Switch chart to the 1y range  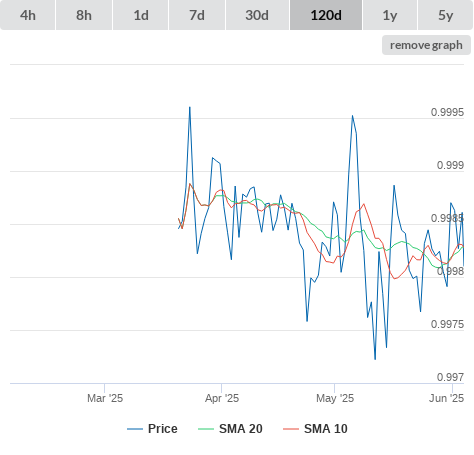[390, 15]
